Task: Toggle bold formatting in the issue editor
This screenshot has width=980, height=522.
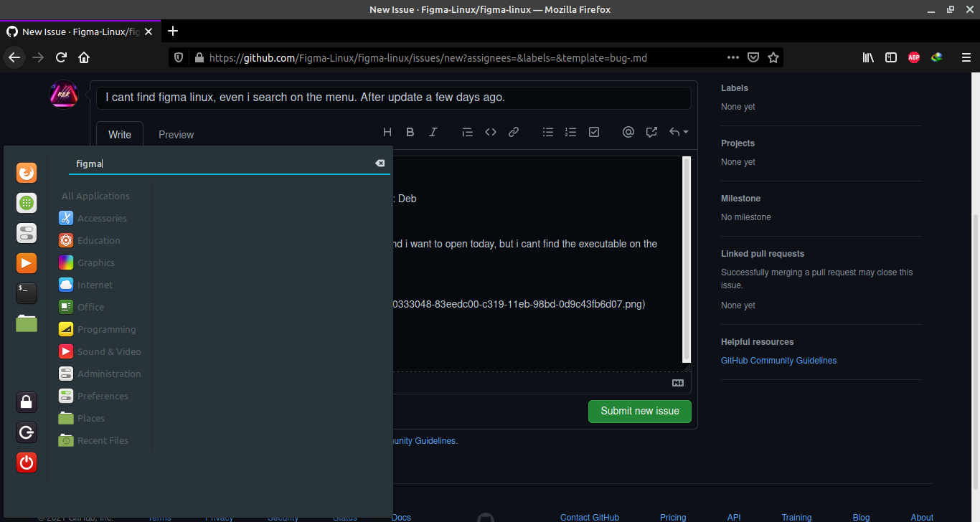Action: (410, 132)
